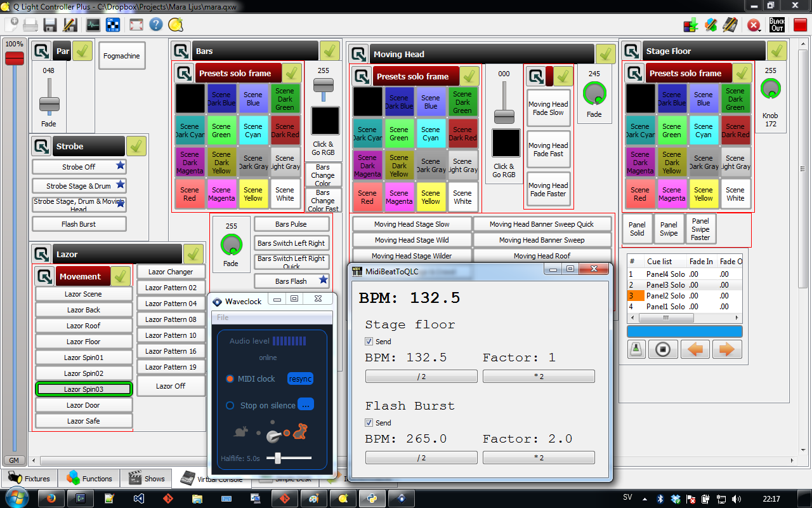Select the Stop on silence radio option
This screenshot has width=812, height=508.
coord(230,405)
